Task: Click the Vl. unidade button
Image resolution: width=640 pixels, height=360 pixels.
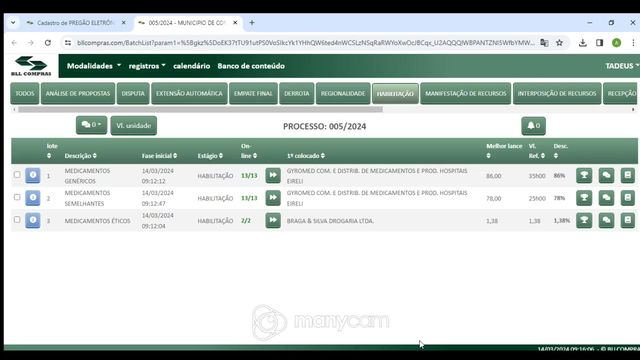Action: click(134, 126)
